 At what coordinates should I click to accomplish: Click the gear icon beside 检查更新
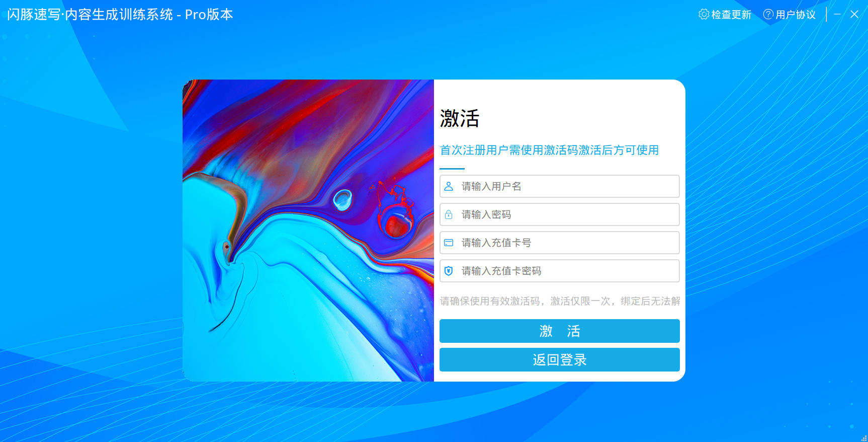pyautogui.click(x=704, y=14)
